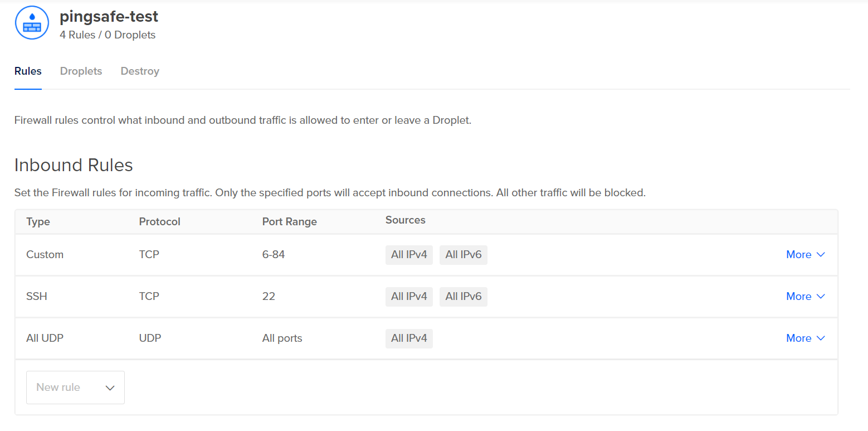868x431 pixels.
Task: Expand More menu for Custom TCP rule
Action: click(x=805, y=255)
